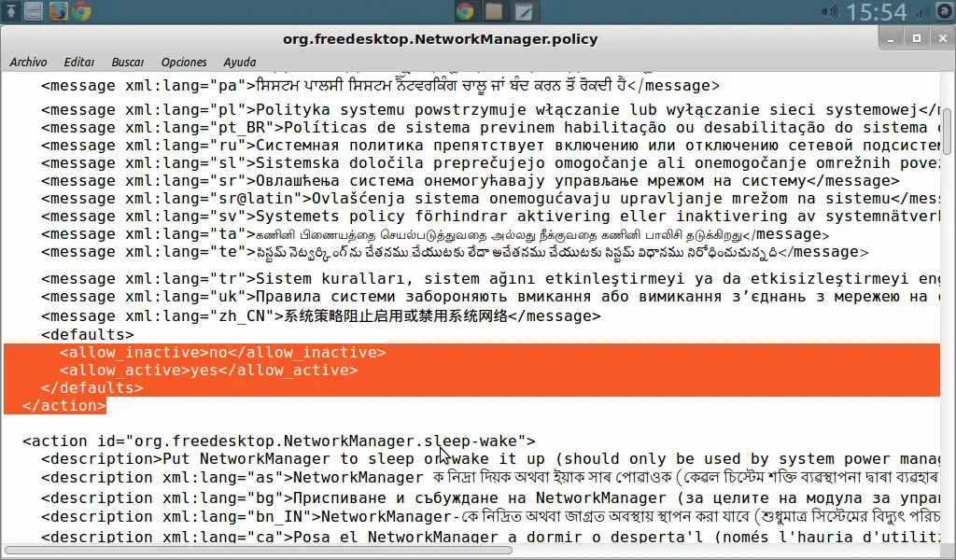Image resolution: width=956 pixels, height=560 pixels.
Task: Click the xml:lang="as" description line
Action: coord(490,477)
